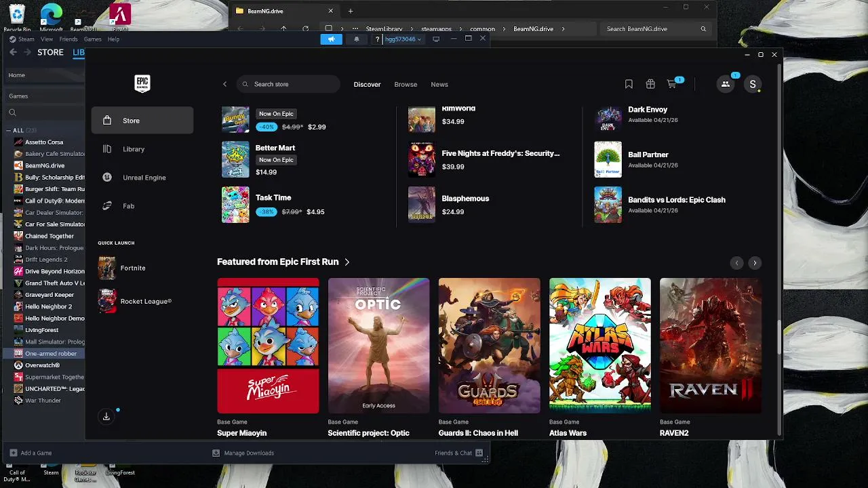Collapse the ALL games category in Steam
Screen dimensions: 868x488
coord(9,130)
